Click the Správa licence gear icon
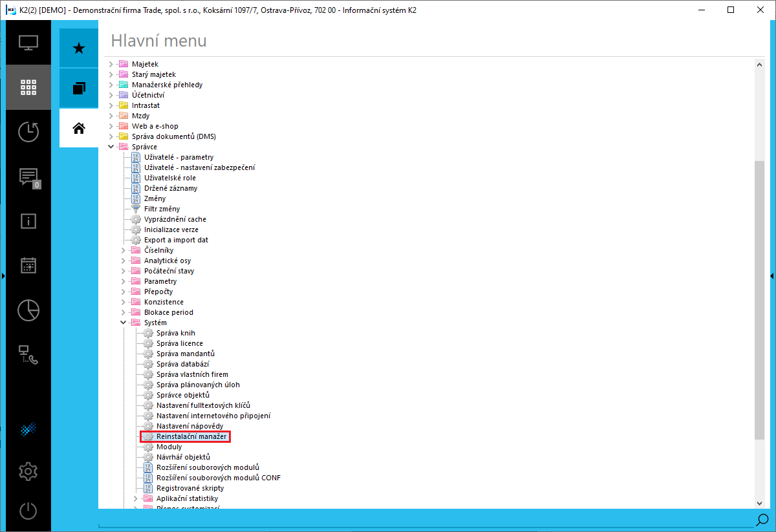Image resolution: width=776 pixels, height=532 pixels. [148, 343]
